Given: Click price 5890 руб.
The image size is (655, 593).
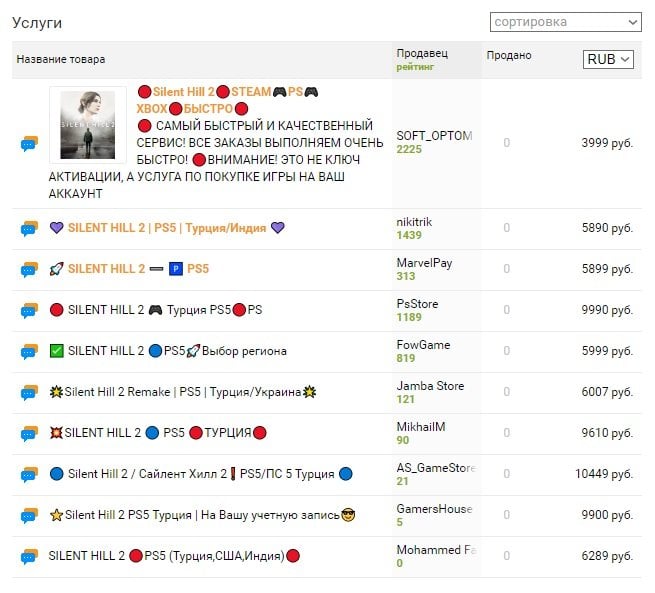Looking at the screenshot, I should [607, 228].
